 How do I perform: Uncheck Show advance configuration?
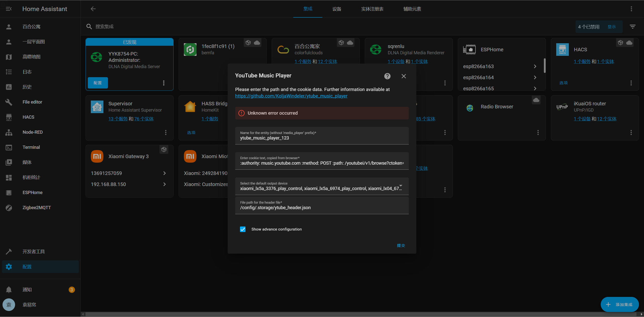243,229
